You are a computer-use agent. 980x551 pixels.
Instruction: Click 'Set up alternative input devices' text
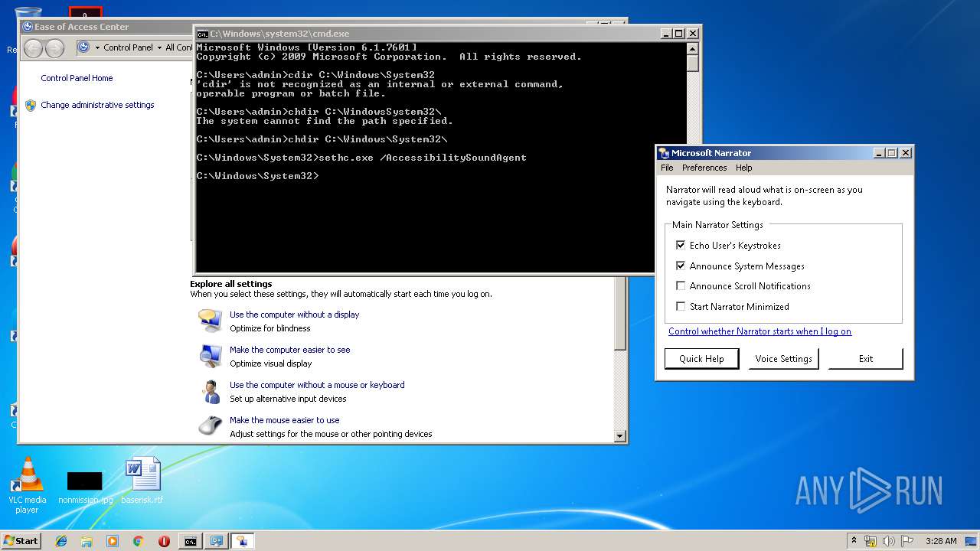pyautogui.click(x=288, y=399)
